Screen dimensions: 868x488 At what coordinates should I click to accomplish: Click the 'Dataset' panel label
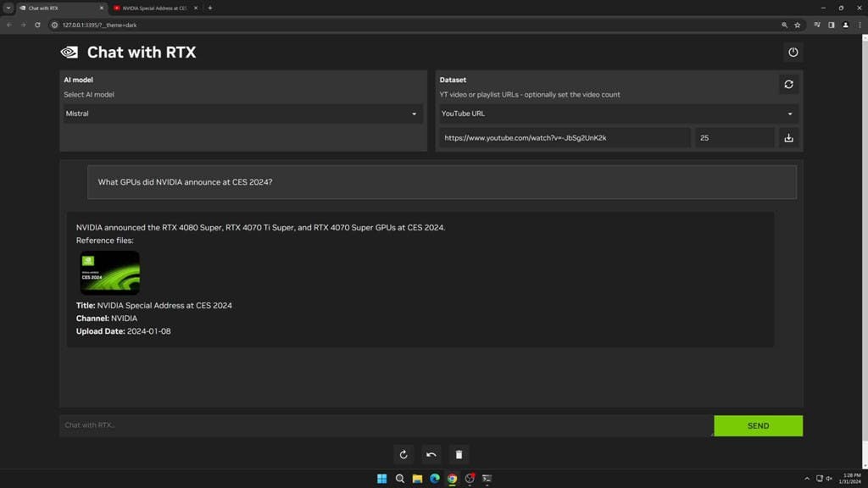(453, 80)
